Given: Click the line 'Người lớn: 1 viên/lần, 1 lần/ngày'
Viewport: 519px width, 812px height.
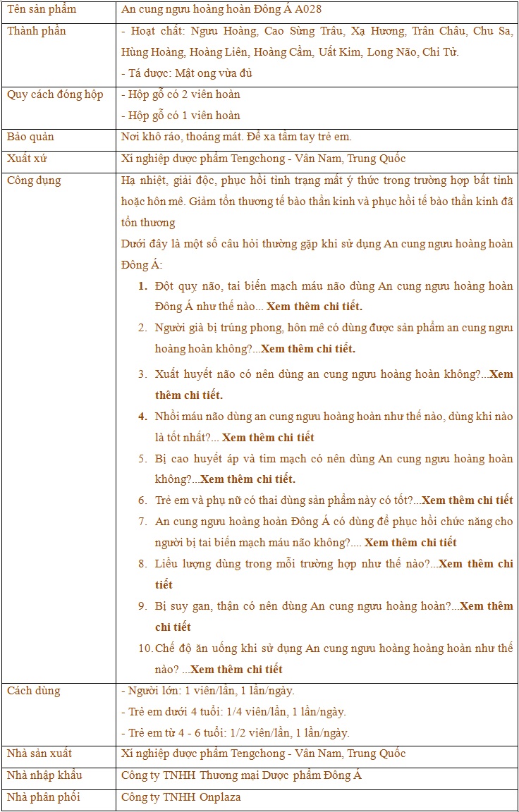Looking at the screenshot, I should 208,690.
